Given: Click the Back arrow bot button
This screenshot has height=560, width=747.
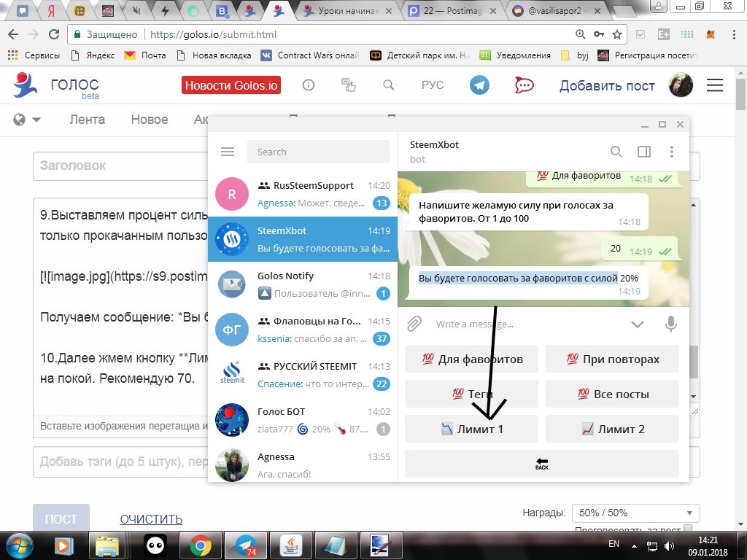Looking at the screenshot, I should coord(542,464).
